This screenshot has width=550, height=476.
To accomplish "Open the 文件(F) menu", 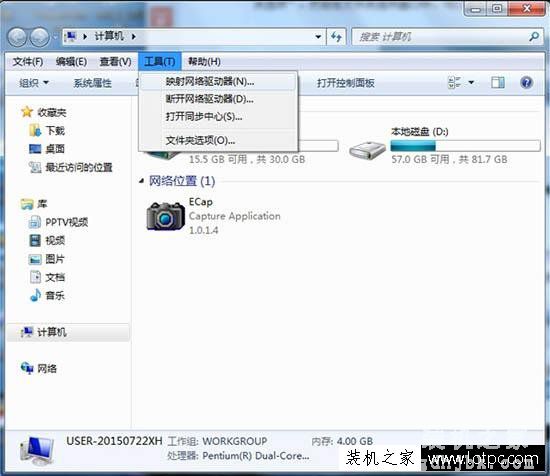I will coord(28,62).
